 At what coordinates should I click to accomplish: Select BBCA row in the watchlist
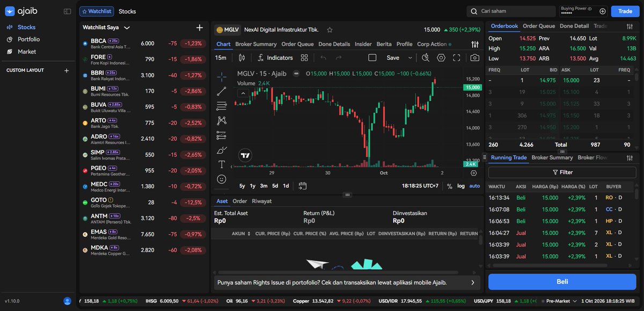(x=144, y=44)
